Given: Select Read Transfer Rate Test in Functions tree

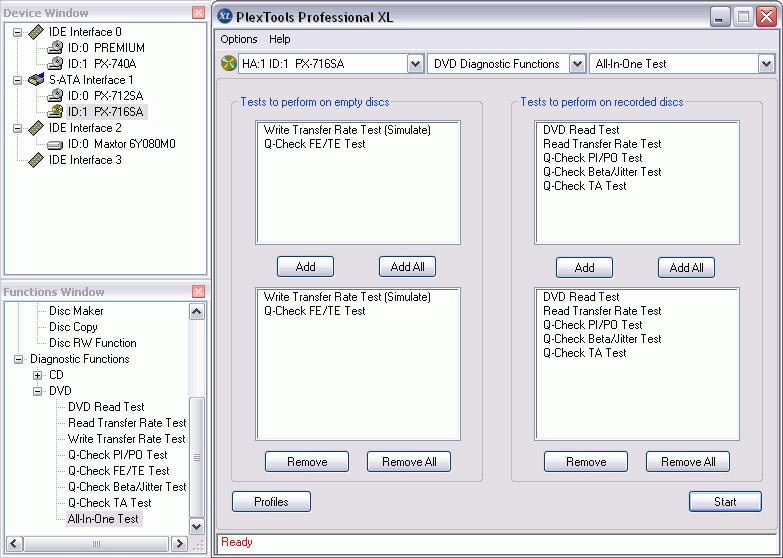Looking at the screenshot, I should (127, 423).
